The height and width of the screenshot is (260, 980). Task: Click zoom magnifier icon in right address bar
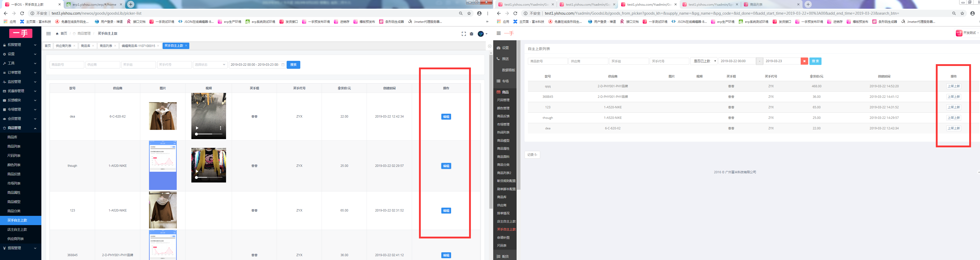click(954, 13)
